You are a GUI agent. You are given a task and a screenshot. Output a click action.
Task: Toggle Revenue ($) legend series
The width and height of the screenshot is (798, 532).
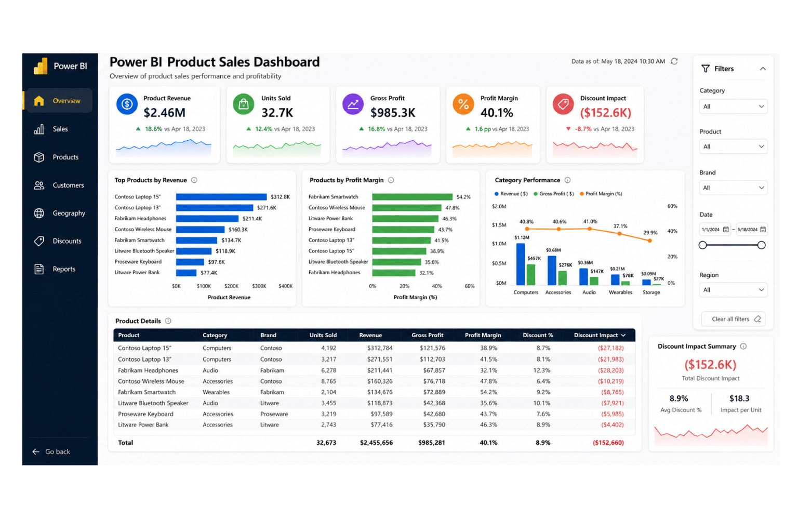coord(511,194)
